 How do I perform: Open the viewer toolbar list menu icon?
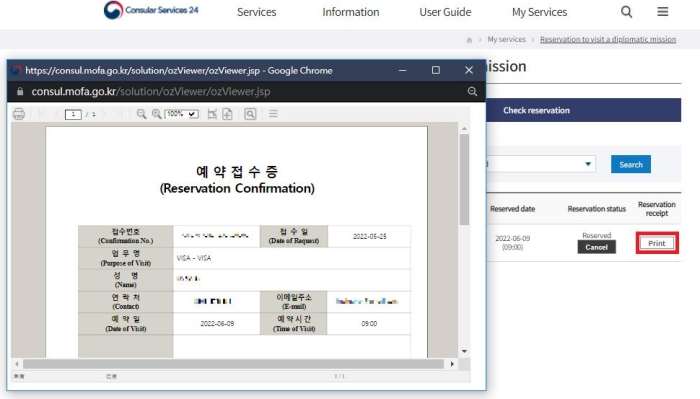coord(273,114)
